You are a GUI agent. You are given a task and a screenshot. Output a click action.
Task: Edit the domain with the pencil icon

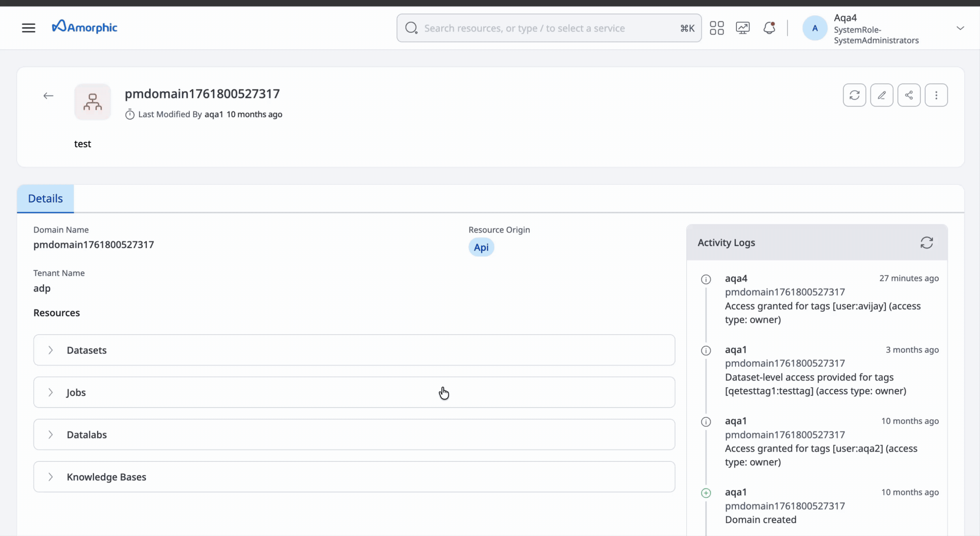coord(882,95)
